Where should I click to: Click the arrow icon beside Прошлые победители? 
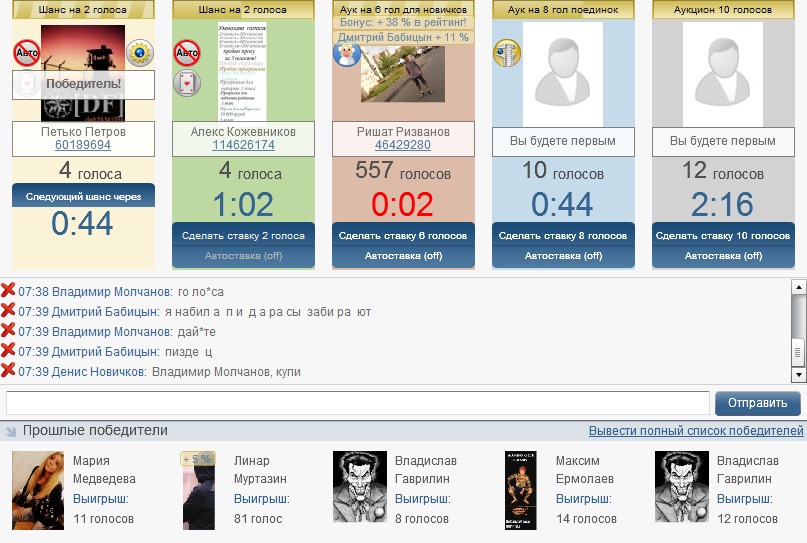point(11,432)
